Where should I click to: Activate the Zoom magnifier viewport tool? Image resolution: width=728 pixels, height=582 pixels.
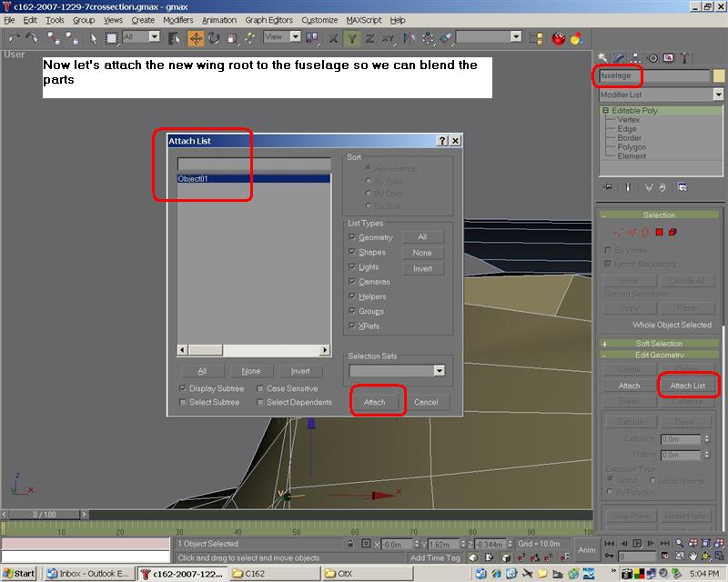click(x=679, y=543)
